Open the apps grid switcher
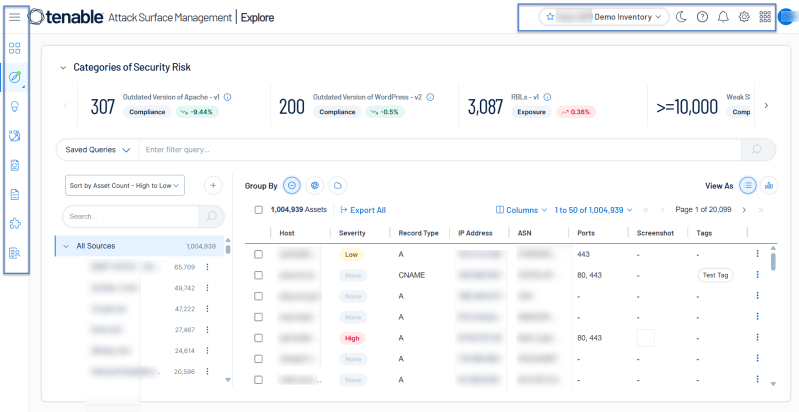 765,17
